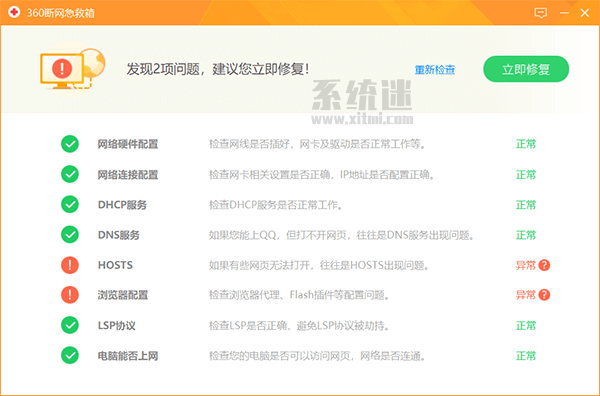Select the 浏览器配置 item label
This screenshot has width=600, height=396.
123,295
